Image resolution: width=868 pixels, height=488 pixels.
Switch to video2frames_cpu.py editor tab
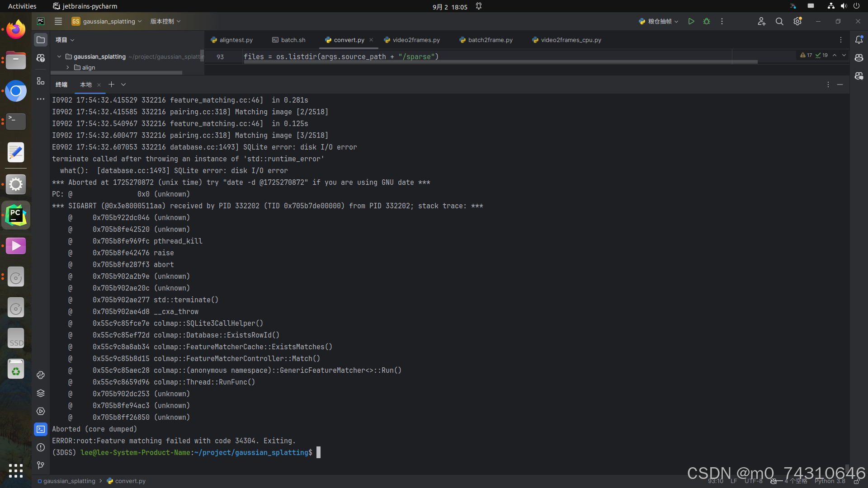(x=567, y=40)
